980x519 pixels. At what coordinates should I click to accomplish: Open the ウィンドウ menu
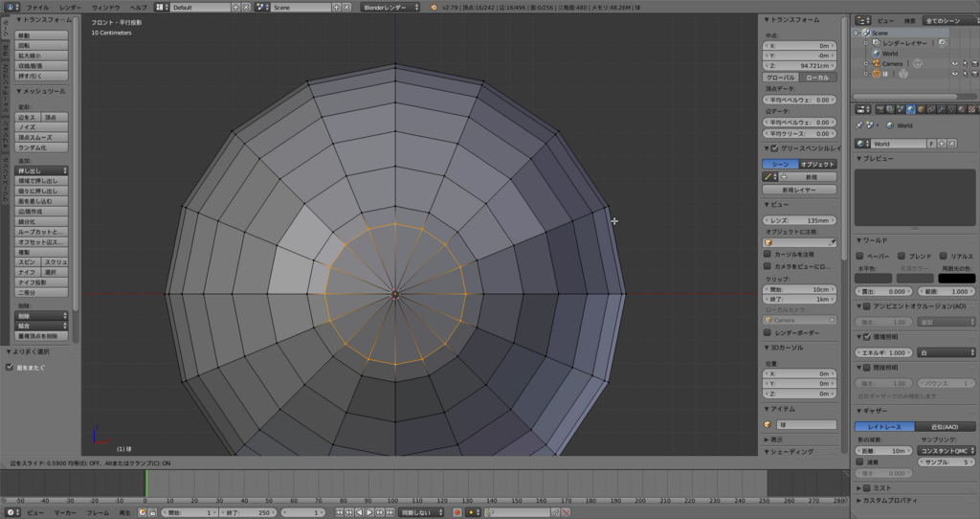(106, 7)
